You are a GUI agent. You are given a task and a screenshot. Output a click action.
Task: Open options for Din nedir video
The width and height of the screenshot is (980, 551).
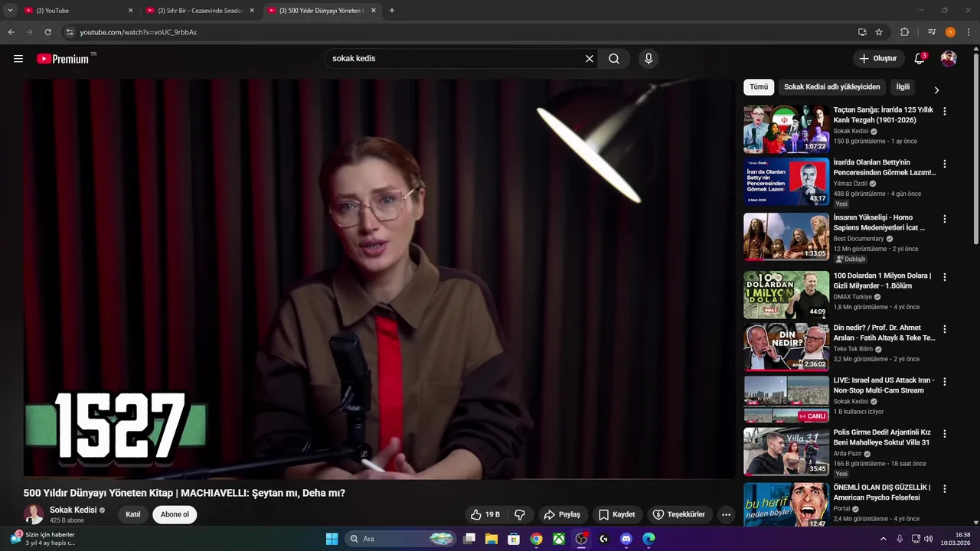pyautogui.click(x=945, y=329)
